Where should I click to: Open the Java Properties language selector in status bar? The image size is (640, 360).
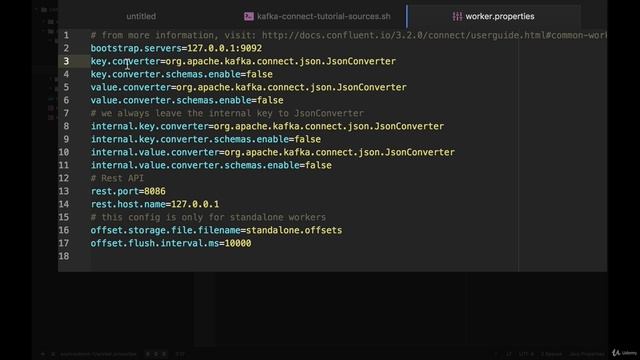pos(587,354)
